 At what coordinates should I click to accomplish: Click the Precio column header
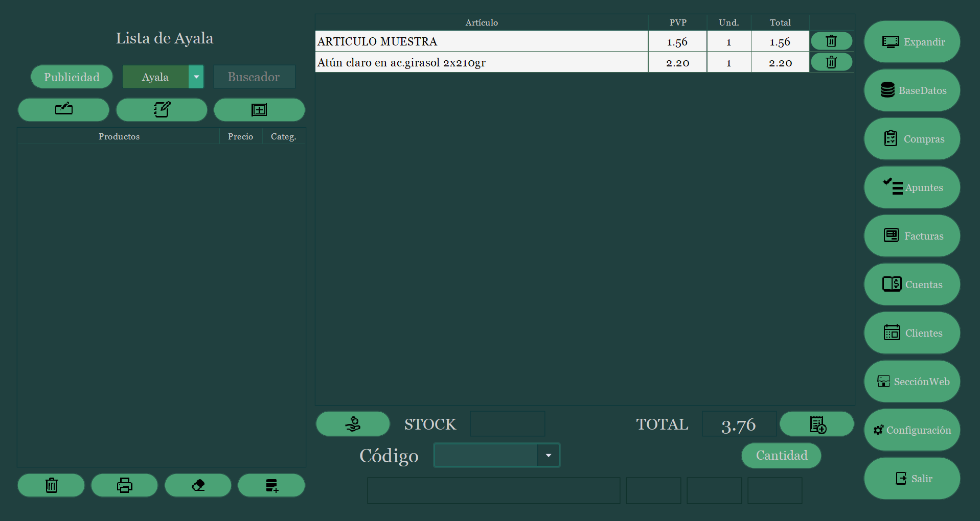point(241,136)
